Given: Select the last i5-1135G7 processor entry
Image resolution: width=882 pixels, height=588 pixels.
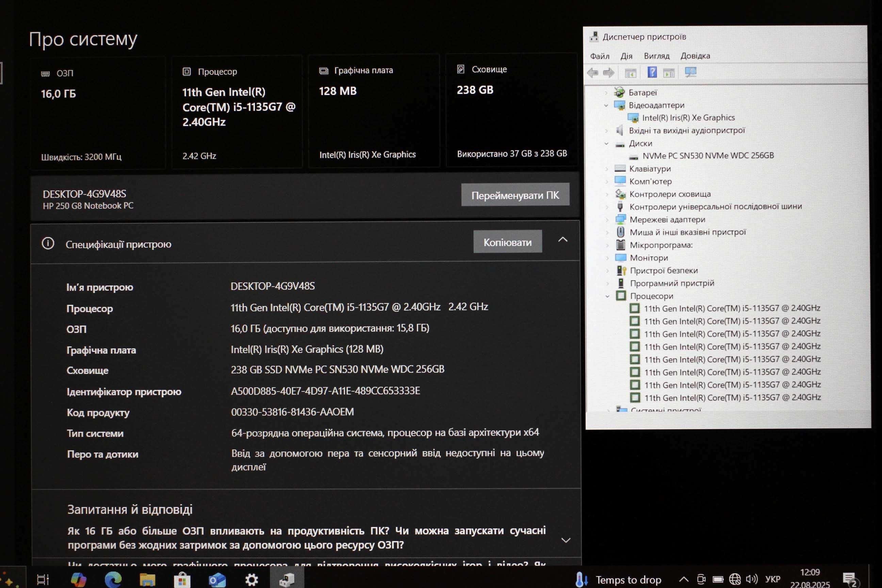Looking at the screenshot, I should coord(732,397).
